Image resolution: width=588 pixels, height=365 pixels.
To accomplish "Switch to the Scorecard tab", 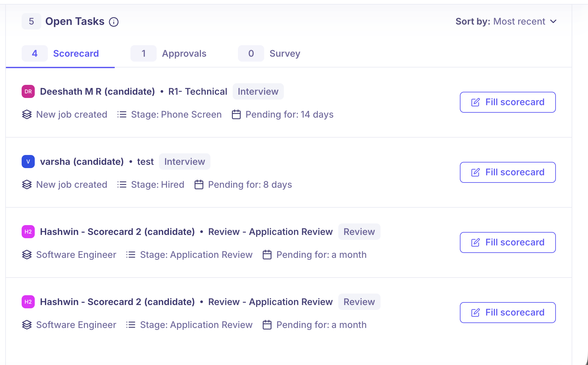I will tap(76, 53).
